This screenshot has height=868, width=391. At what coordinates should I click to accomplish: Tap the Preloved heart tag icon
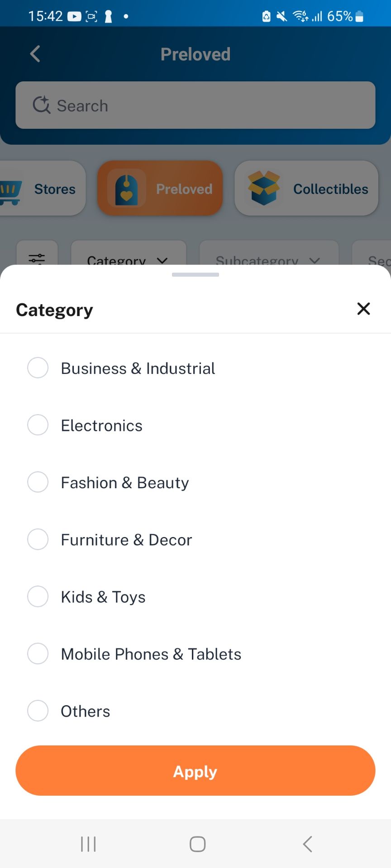click(x=126, y=188)
